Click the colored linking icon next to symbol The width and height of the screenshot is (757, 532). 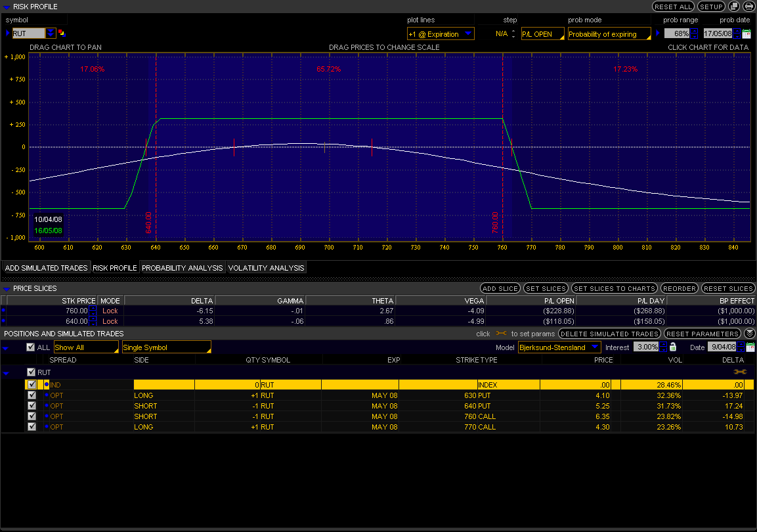62,33
